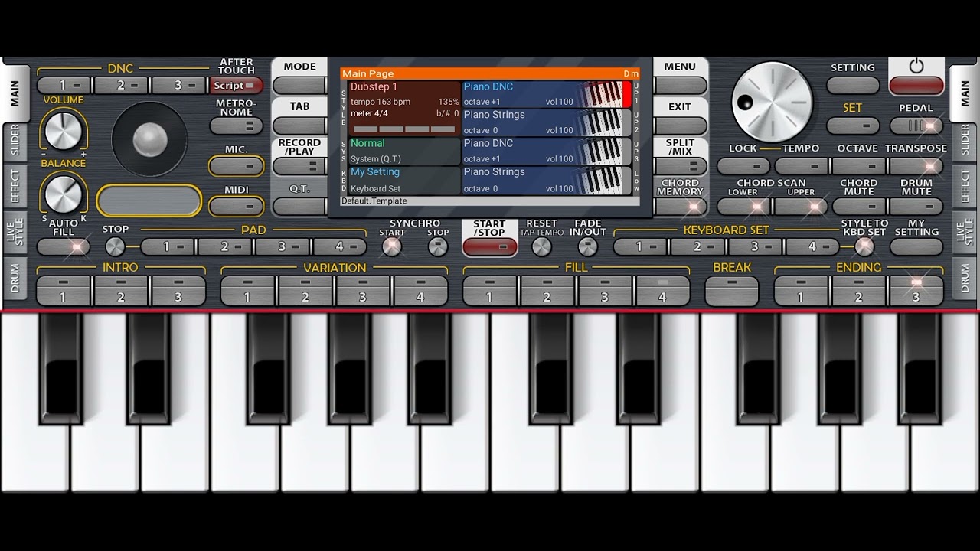Toggle Auto Fill button
The image size is (980, 551).
(64, 246)
